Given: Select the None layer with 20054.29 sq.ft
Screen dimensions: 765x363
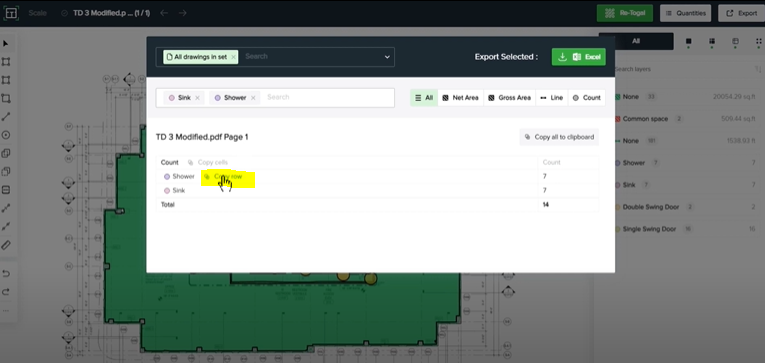Looking at the screenshot, I should point(685,97).
